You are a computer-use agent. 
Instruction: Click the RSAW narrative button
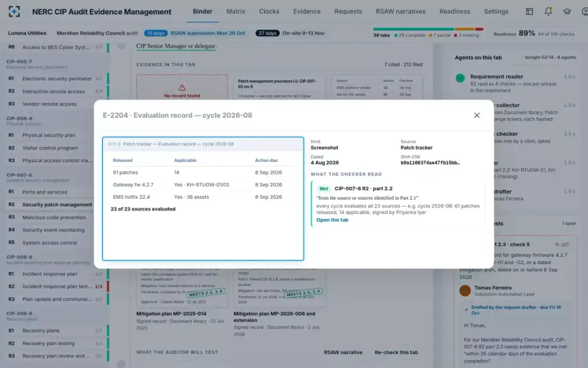click(x=343, y=352)
